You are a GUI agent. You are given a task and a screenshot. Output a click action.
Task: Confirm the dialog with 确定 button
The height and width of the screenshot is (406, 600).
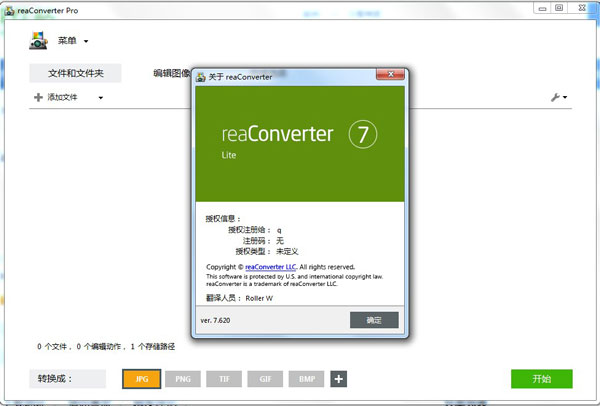[x=374, y=320]
